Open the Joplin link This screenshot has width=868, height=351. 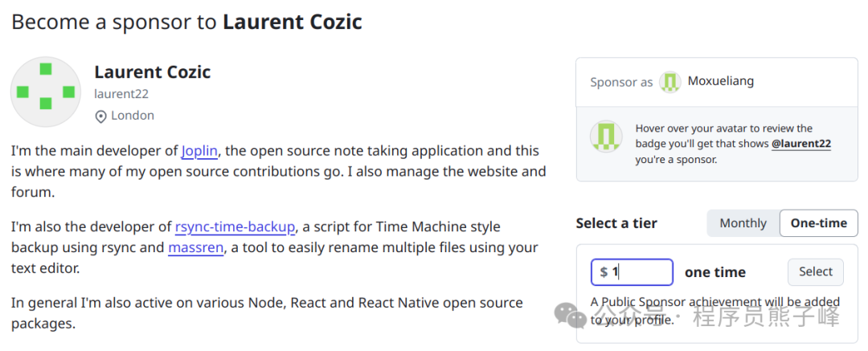(x=199, y=150)
